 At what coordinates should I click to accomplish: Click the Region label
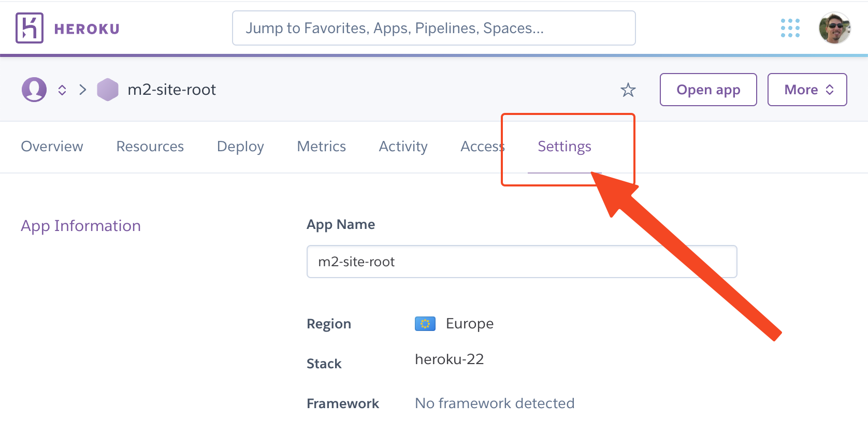click(x=329, y=324)
